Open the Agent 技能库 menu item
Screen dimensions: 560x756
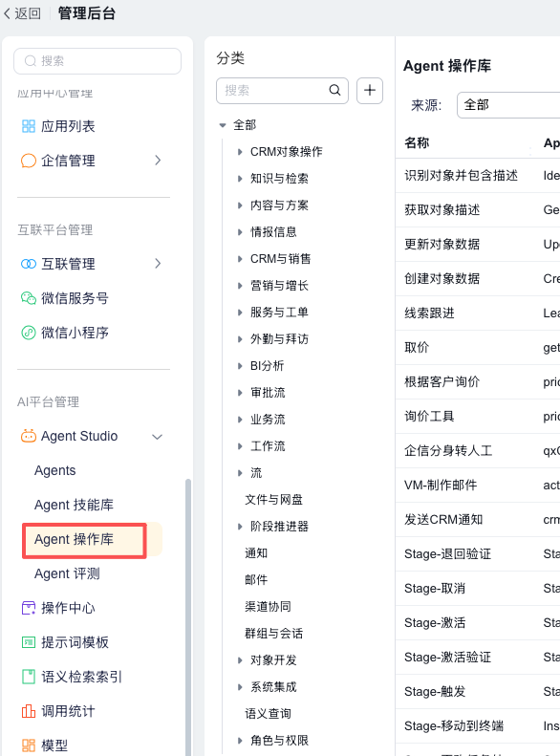coord(74,505)
